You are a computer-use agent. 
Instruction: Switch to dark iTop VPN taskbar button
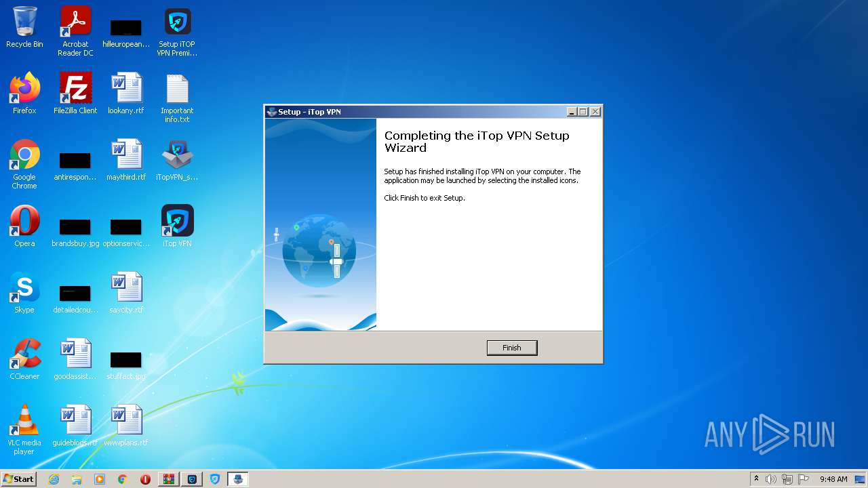tap(193, 479)
